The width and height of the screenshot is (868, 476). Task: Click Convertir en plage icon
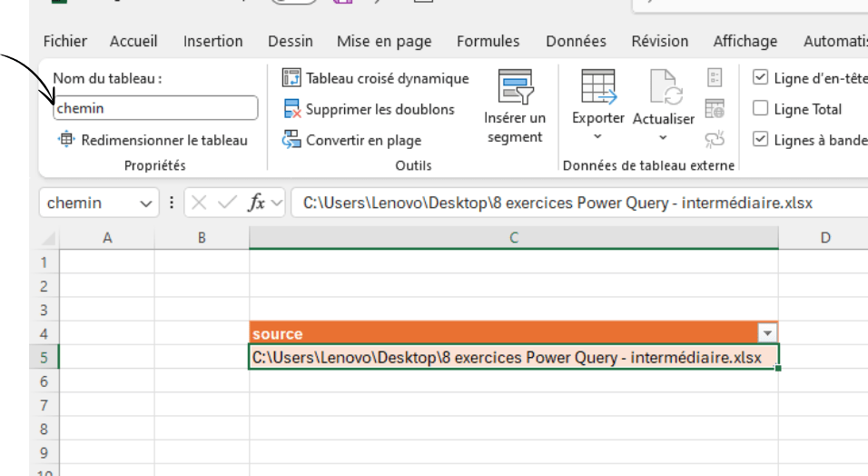(291, 140)
